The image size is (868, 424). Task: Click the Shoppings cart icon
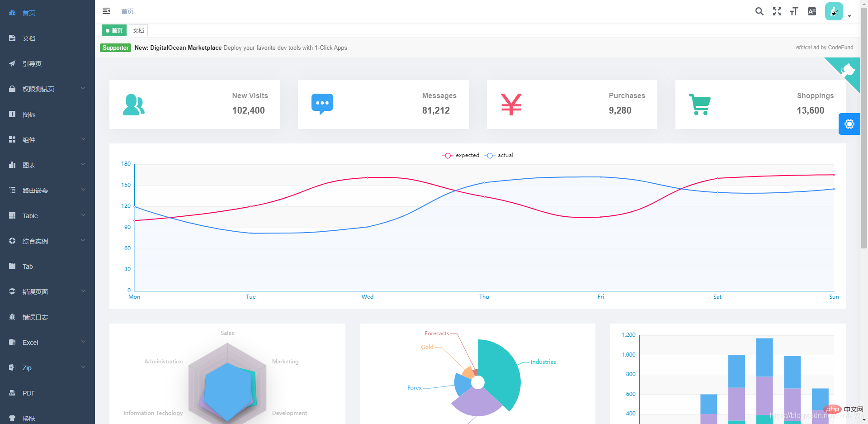[x=700, y=105]
